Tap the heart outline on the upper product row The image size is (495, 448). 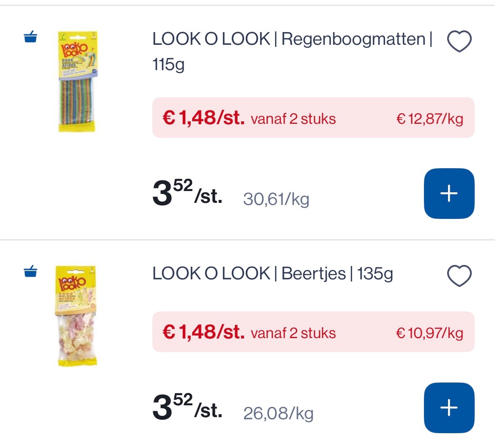459,41
